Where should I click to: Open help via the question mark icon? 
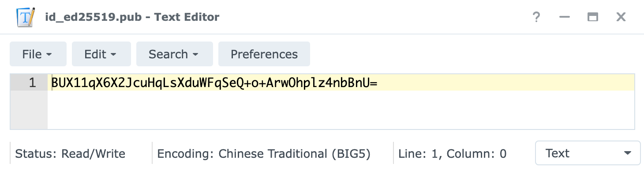[x=536, y=17]
